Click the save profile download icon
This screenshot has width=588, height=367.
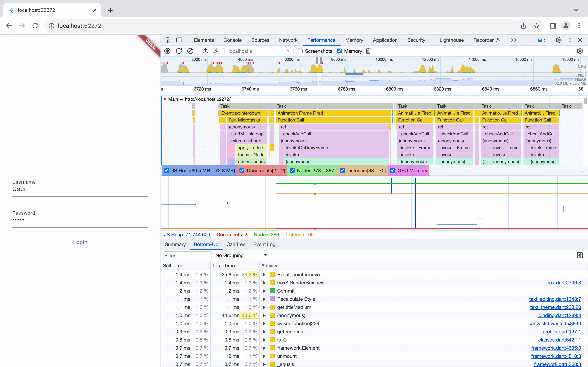click(217, 51)
